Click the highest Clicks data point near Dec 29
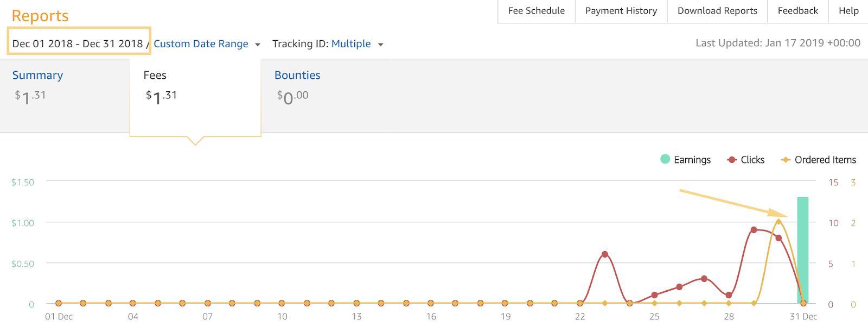 tap(754, 230)
